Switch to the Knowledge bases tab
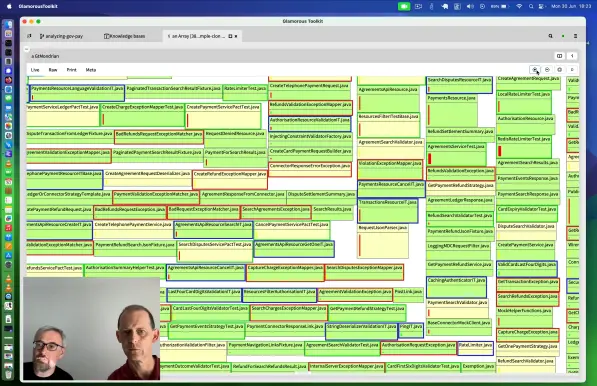Screen dimensions: 597x386 125,36
